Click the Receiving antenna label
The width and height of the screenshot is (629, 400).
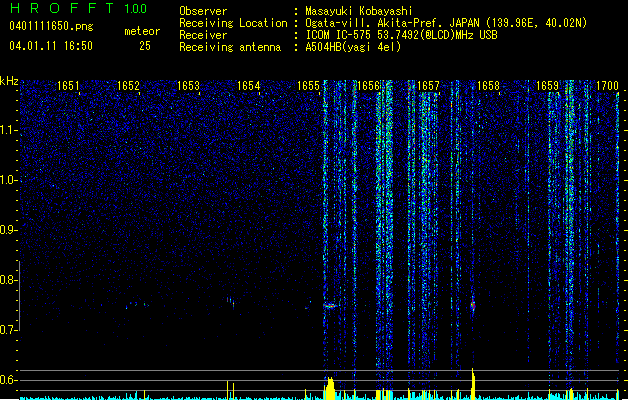pos(230,47)
